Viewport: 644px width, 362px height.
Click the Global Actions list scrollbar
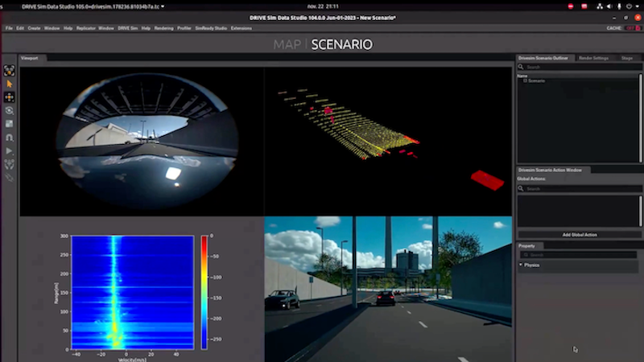pos(640,211)
